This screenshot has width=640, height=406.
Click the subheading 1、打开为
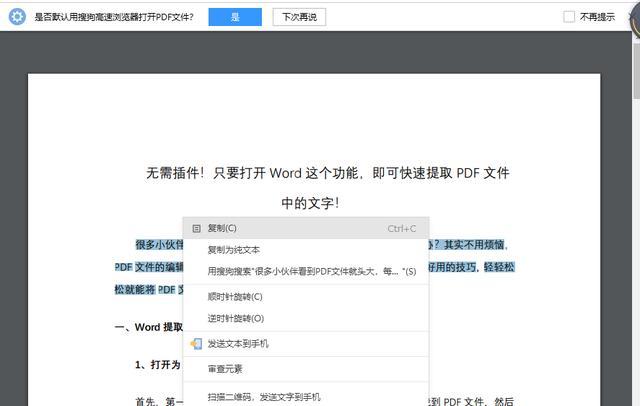158,364
